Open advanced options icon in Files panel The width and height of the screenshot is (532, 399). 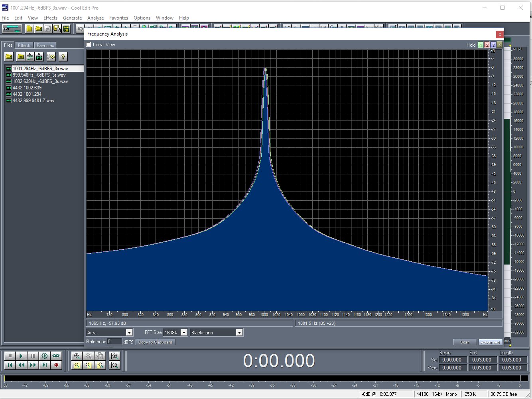[x=51, y=57]
